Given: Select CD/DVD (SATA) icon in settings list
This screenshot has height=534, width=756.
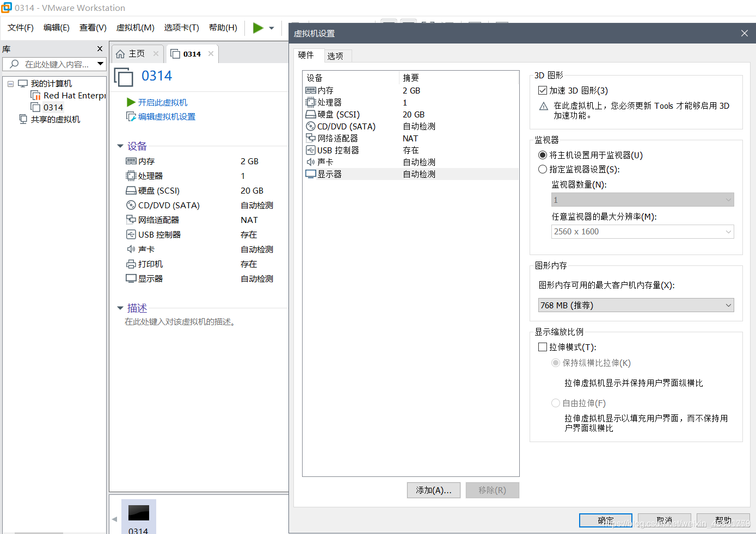Looking at the screenshot, I should 311,127.
